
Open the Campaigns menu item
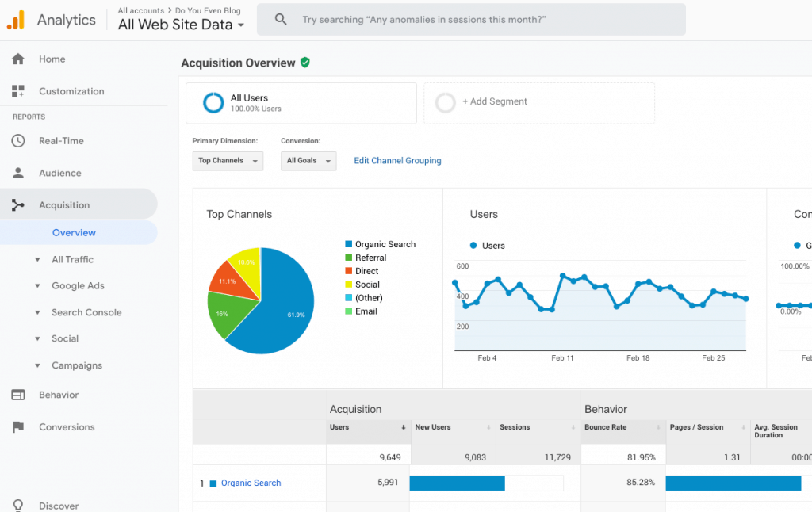coord(77,365)
